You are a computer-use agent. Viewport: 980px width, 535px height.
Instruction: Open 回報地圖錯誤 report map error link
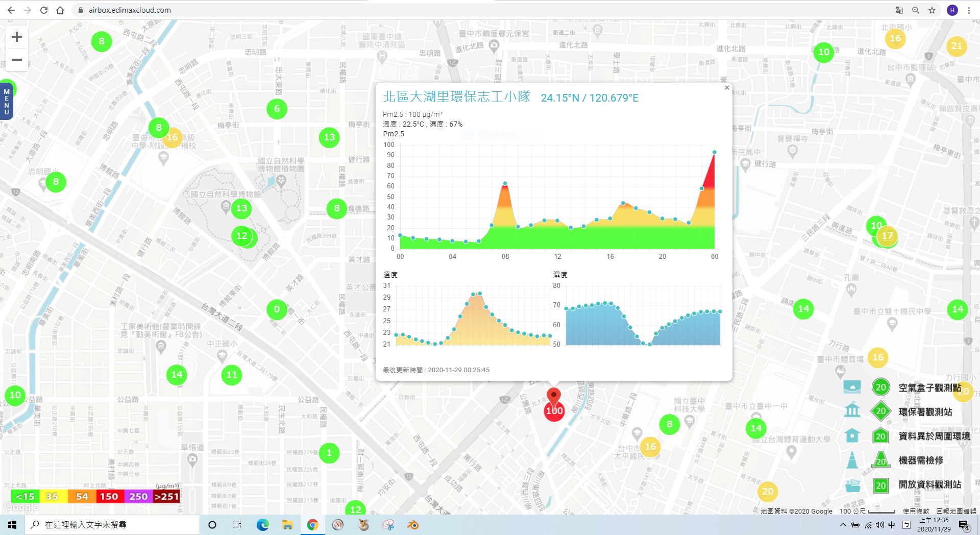[x=956, y=510]
